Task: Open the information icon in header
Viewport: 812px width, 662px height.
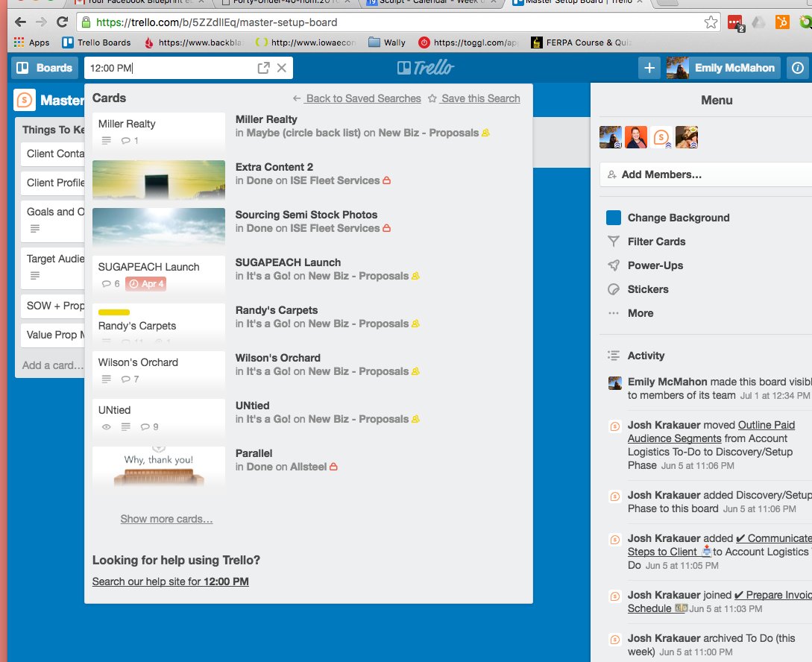Action: (x=798, y=68)
